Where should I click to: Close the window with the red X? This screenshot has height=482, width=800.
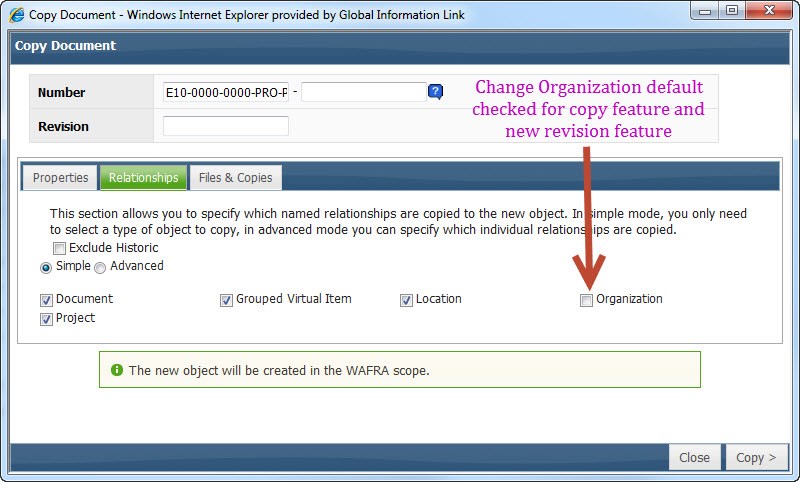(770, 10)
